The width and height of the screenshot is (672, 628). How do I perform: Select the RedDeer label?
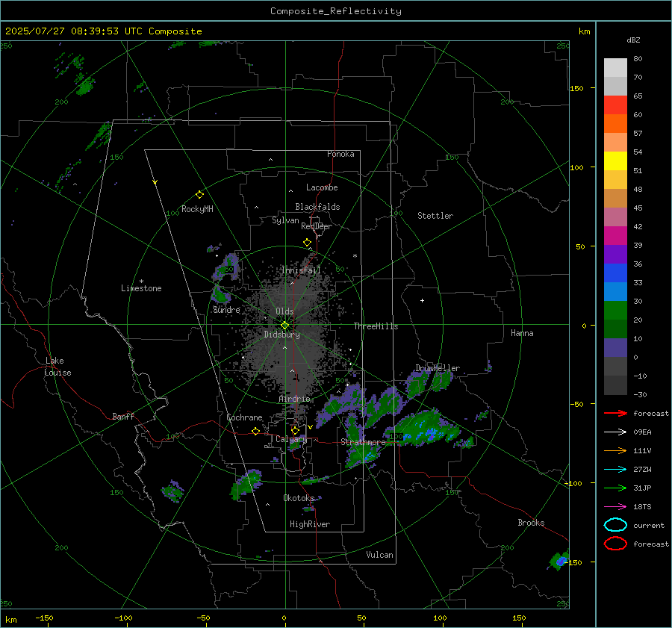coord(317,226)
